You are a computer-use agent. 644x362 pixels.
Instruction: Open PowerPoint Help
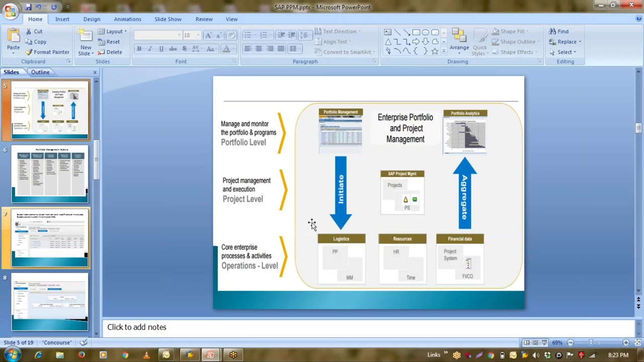(x=638, y=19)
